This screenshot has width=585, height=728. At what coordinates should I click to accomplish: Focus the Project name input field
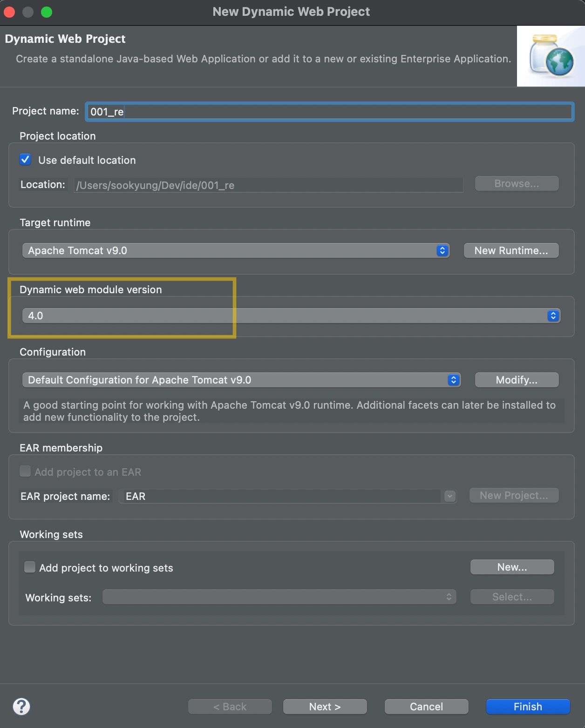329,112
